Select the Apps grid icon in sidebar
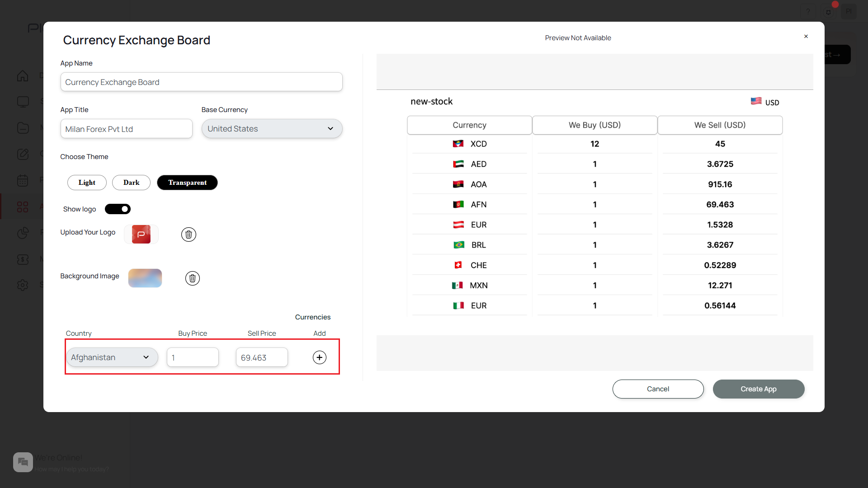This screenshot has width=868, height=488. [23, 206]
